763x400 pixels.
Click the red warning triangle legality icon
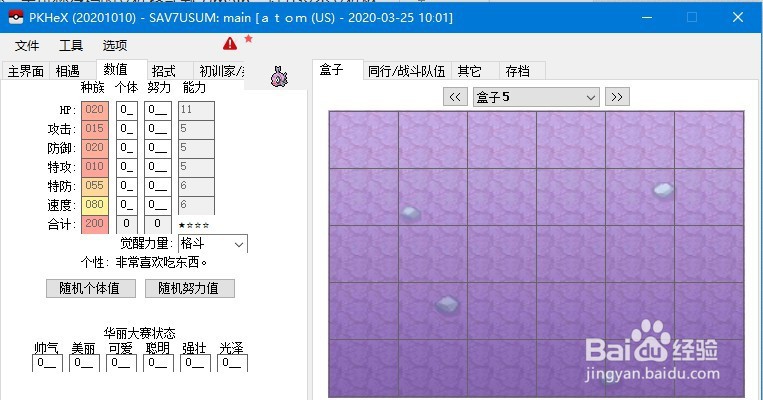point(230,44)
